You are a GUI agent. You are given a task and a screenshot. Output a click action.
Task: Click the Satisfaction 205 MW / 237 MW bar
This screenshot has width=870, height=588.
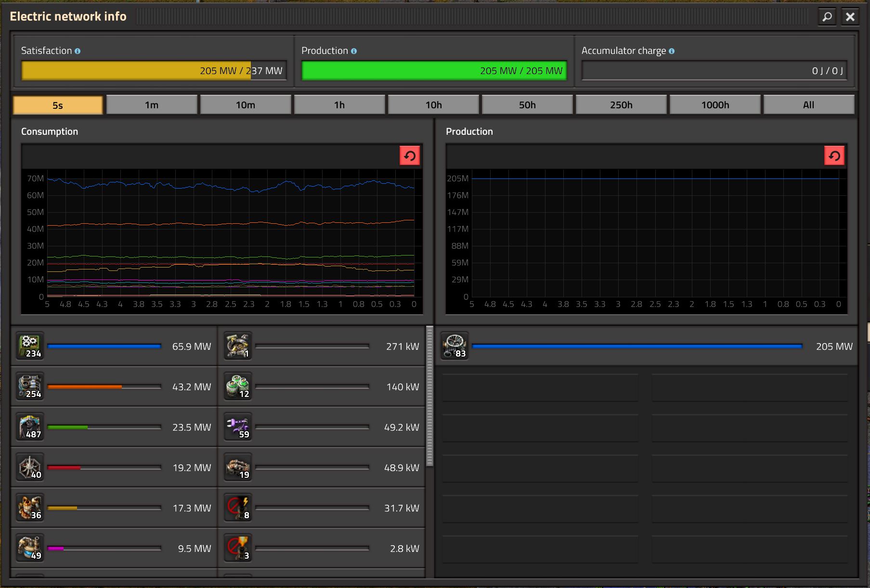[x=154, y=71]
